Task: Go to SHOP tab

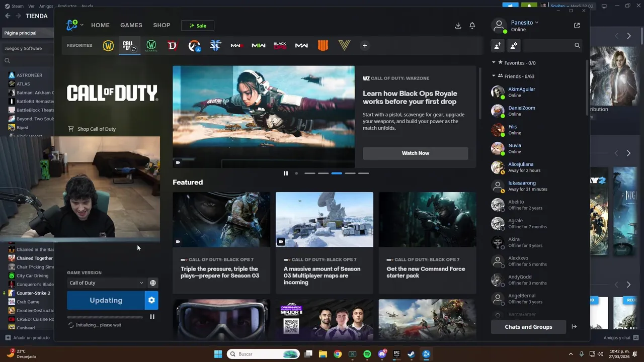Action: (x=162, y=25)
